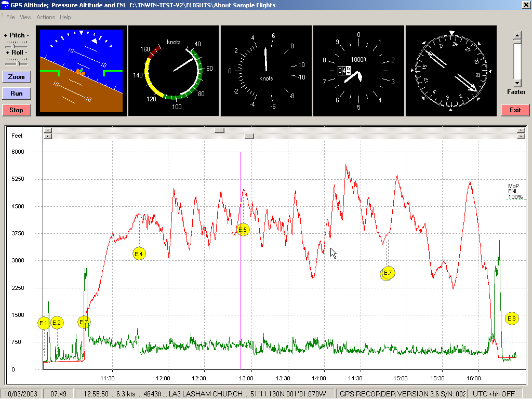Viewport: 532px width, 399px height.
Task: Click the 1000ft altimeter gauge
Action: coord(358,71)
